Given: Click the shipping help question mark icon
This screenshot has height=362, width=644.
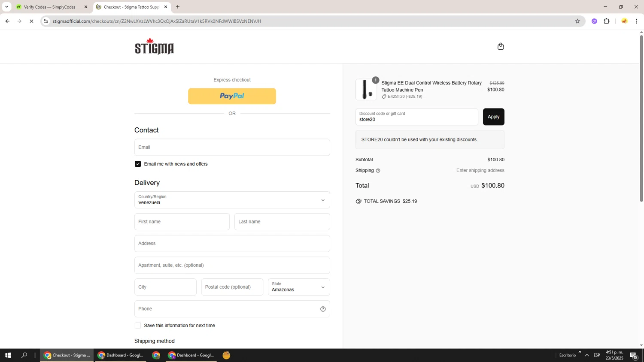Looking at the screenshot, I should [x=378, y=171].
